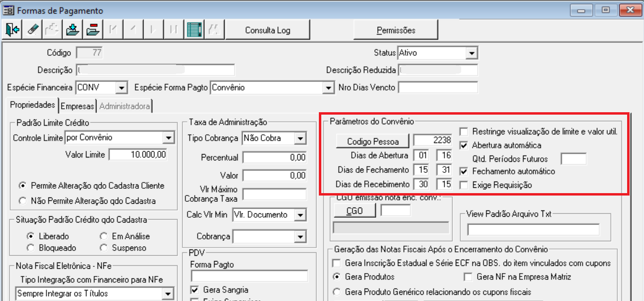This screenshot has height=301, width=644.
Task: Click the list grid view icon
Action: [x=193, y=30]
